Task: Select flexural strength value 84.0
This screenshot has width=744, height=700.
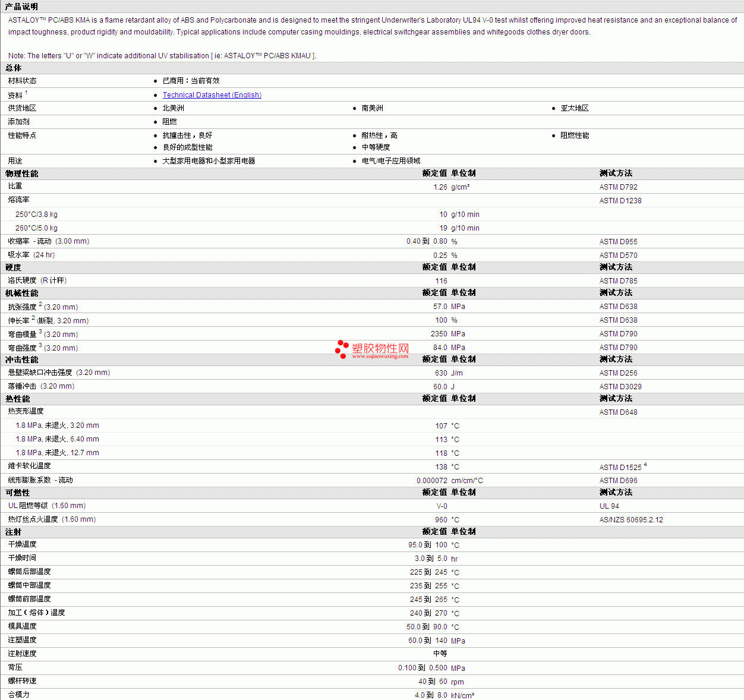Action: [440, 348]
